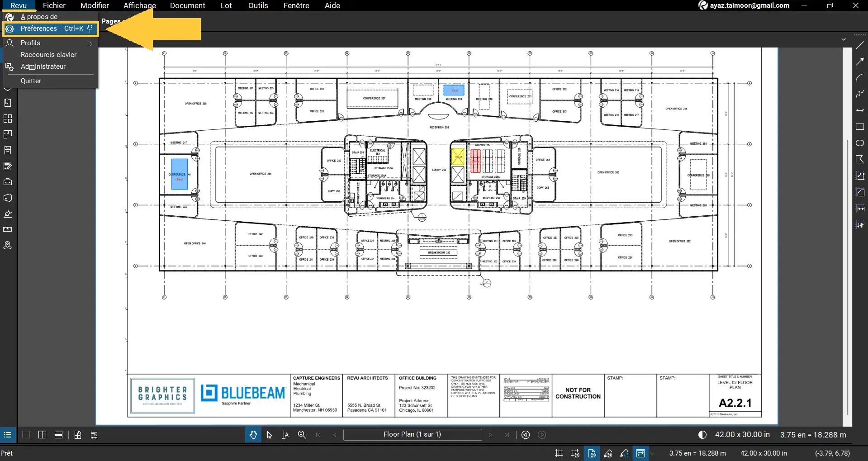Open Raccourcis clavier settings

click(x=49, y=54)
